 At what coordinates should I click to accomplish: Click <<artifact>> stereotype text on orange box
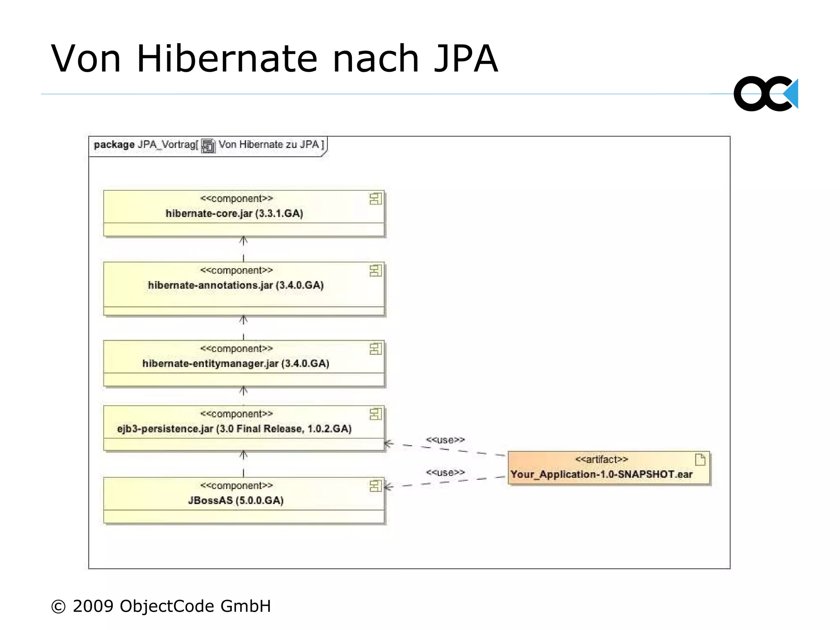[x=601, y=459]
